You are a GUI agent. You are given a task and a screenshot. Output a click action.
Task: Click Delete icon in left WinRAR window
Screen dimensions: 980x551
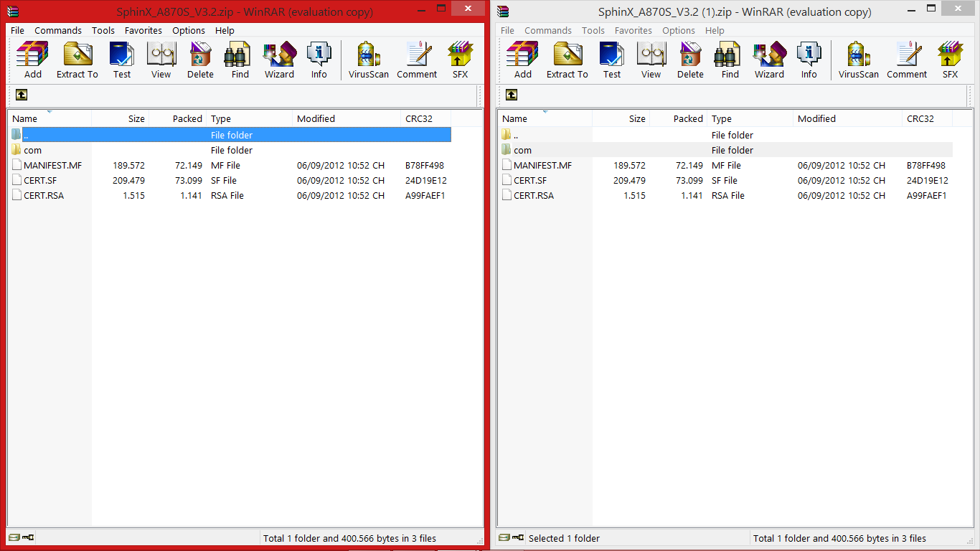coord(201,60)
